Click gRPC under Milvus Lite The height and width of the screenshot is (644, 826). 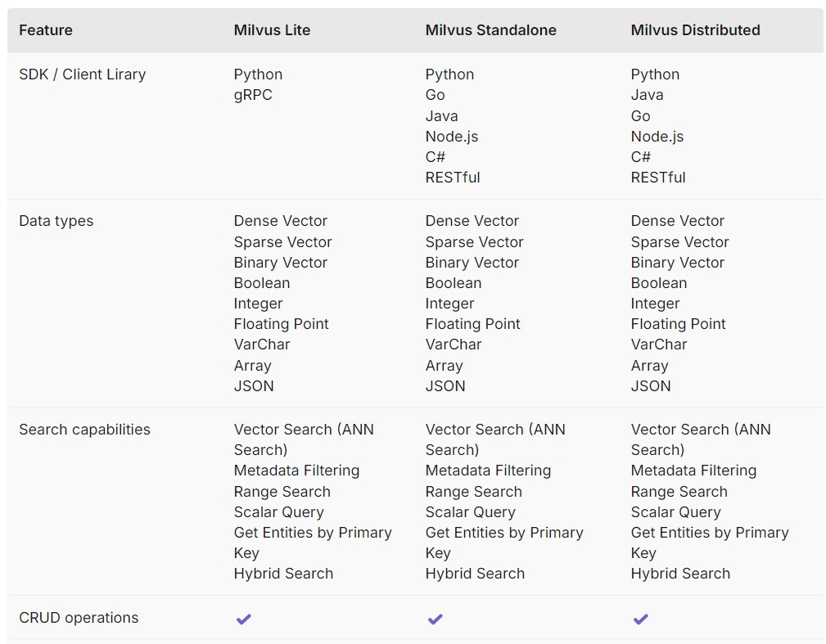click(x=253, y=95)
